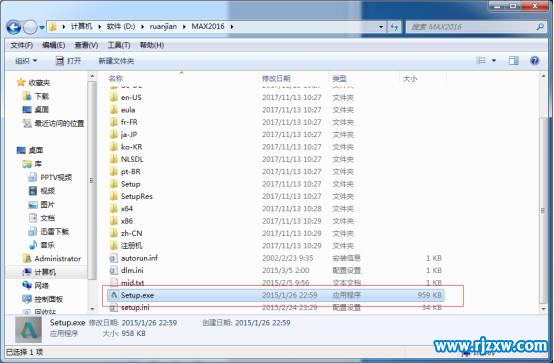
Task: Select the en-US folder icon
Action: (114, 97)
